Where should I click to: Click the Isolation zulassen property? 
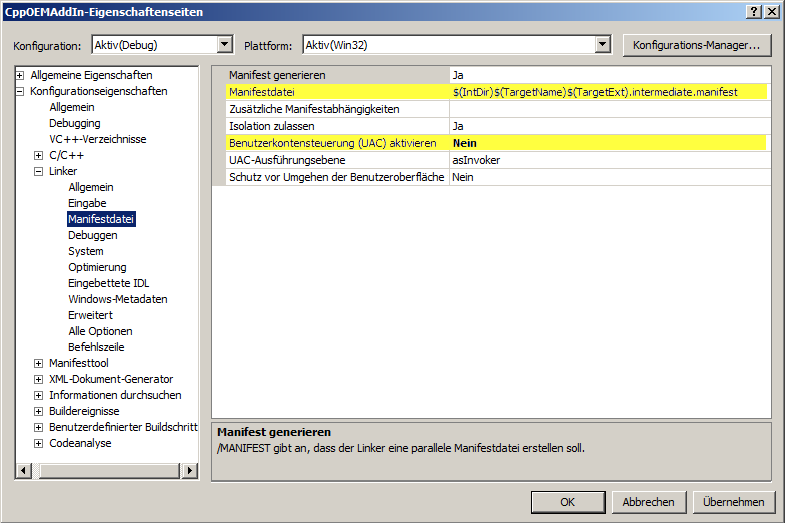click(272, 126)
